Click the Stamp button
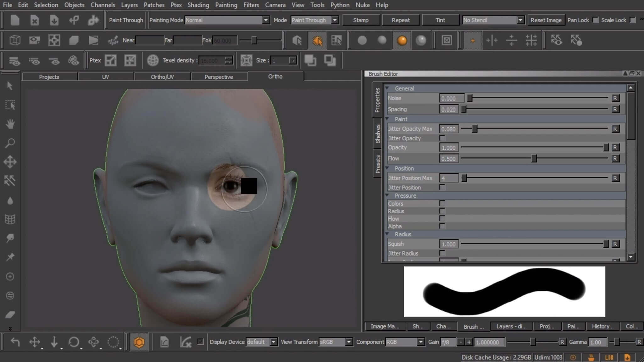Screen dimensions: 644x362 tap(361, 20)
